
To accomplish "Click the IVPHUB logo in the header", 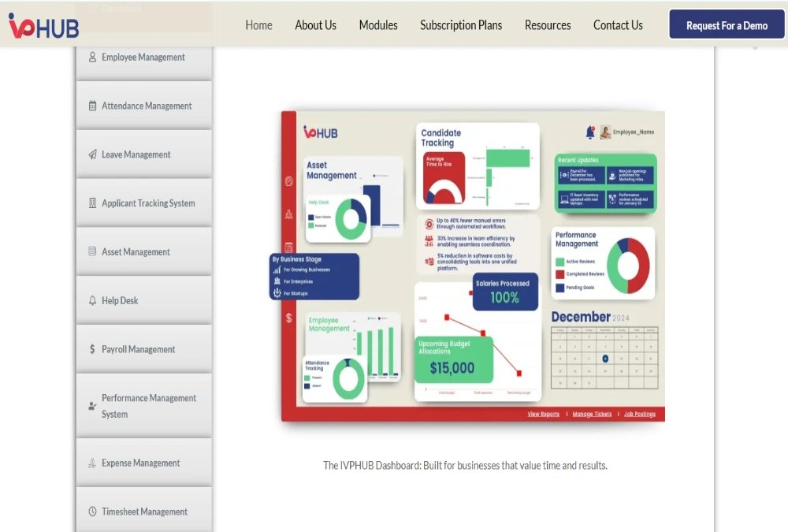I will 43,26.
